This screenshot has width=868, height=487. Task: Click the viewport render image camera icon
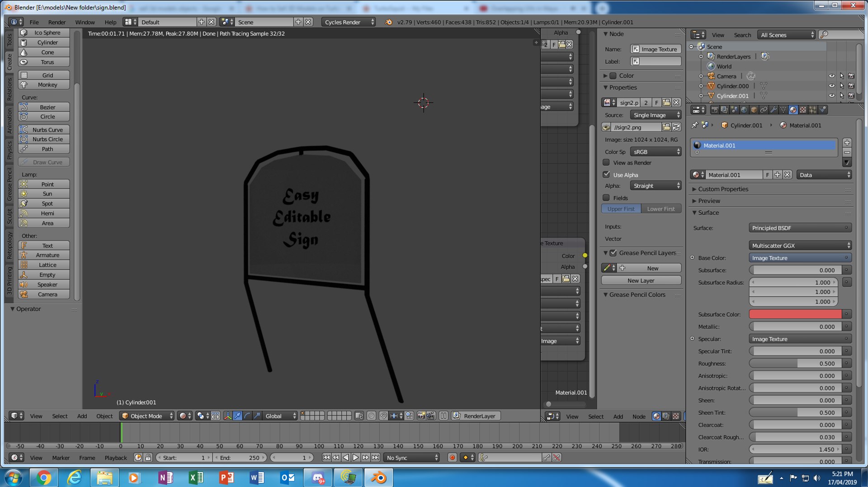pos(421,416)
